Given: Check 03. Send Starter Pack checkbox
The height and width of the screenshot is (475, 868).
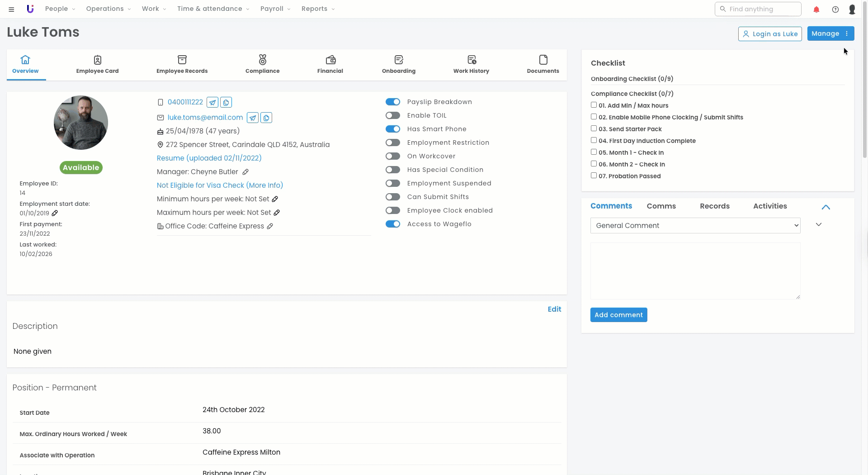Looking at the screenshot, I should click(594, 129).
